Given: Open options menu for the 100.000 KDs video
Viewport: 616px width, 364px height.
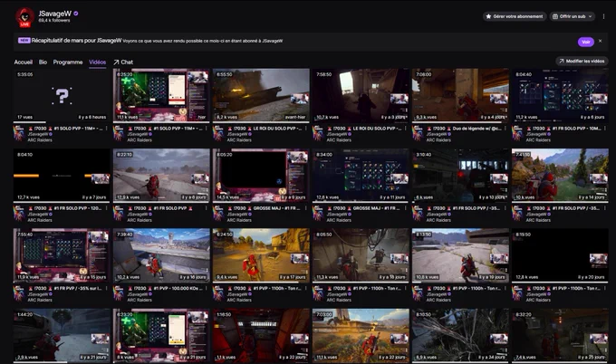Looking at the screenshot, I should click(207, 288).
